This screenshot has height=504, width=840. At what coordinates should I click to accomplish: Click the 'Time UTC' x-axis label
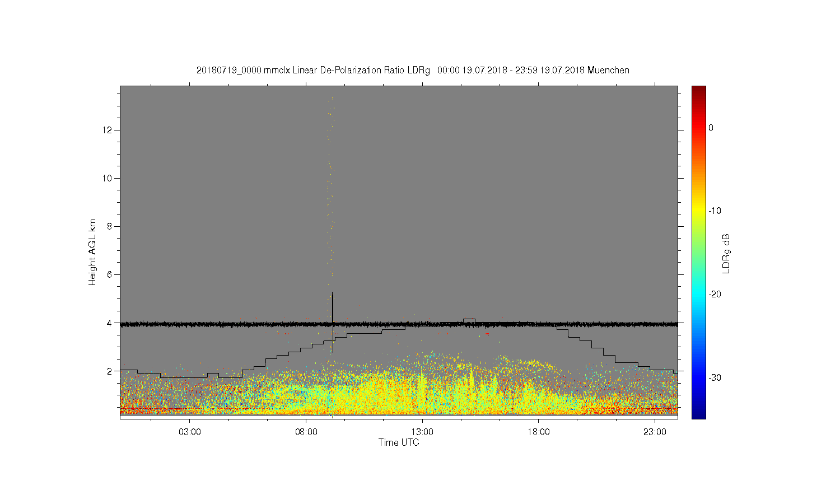399,442
